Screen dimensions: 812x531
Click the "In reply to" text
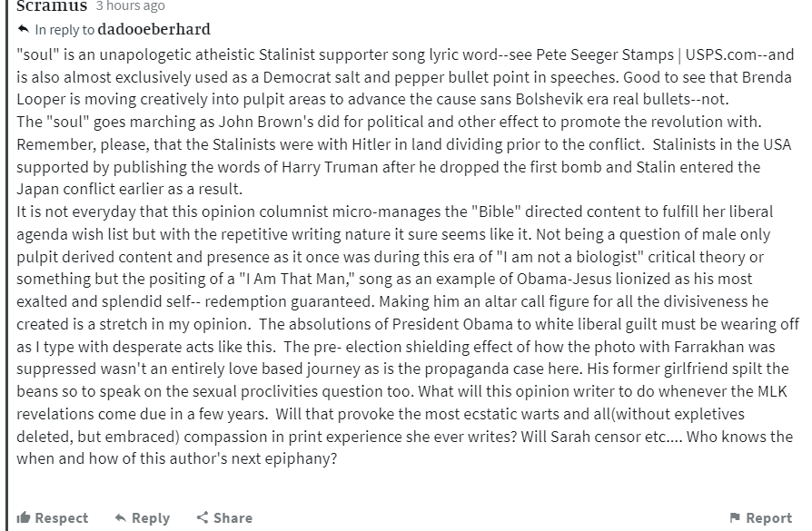64,30
